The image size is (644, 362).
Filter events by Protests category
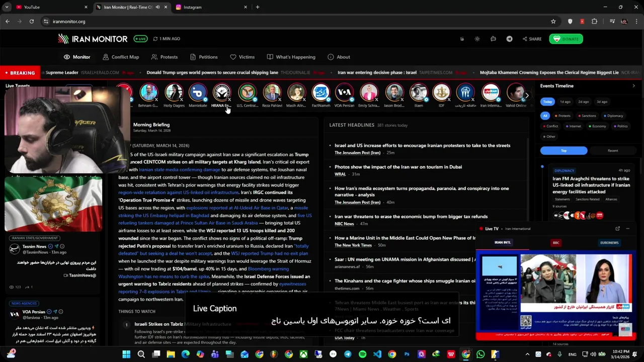tap(563, 116)
